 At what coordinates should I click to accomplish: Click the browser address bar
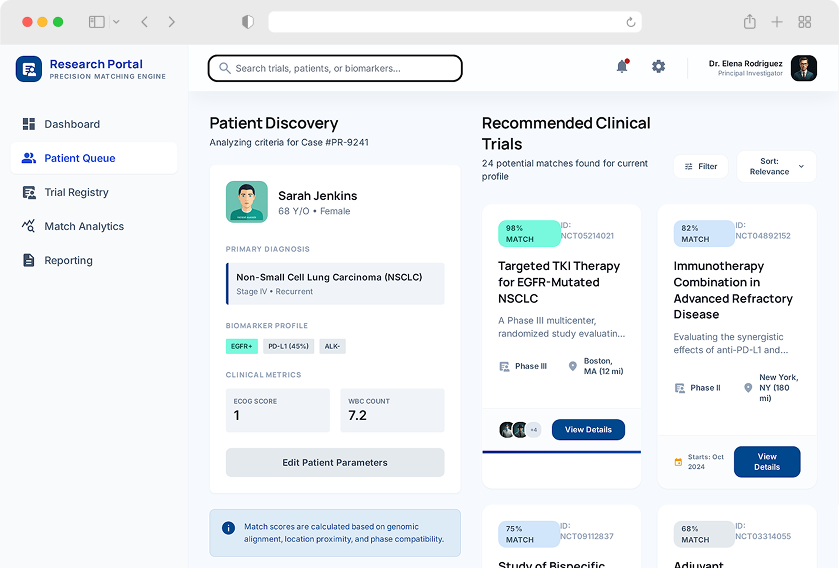[x=455, y=22]
